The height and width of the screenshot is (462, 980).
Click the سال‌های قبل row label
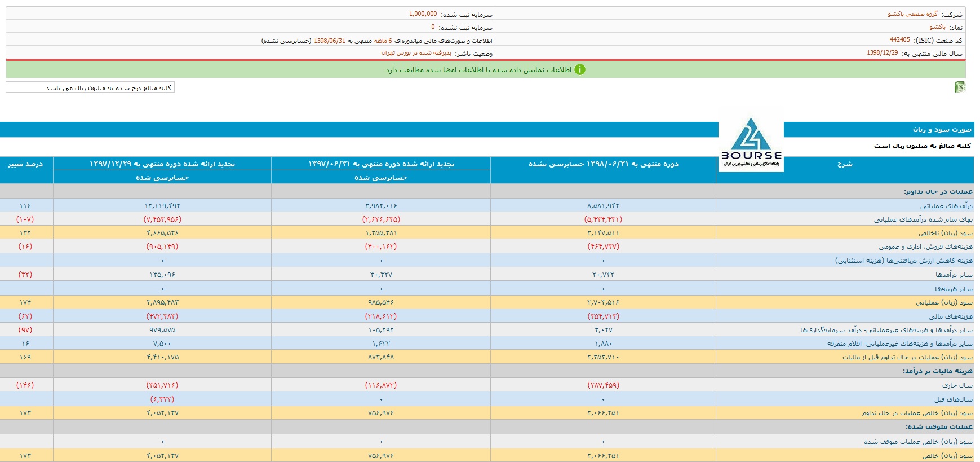pos(954,399)
